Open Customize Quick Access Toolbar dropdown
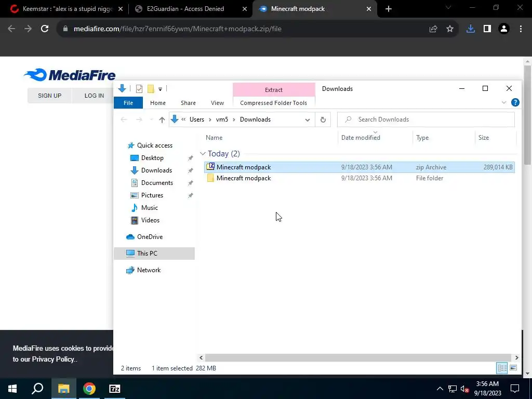Screen dimensions: 532x399 (x=160, y=89)
